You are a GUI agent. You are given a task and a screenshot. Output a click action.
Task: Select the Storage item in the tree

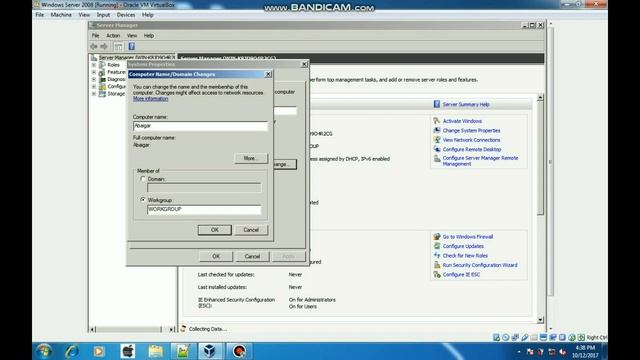point(116,94)
